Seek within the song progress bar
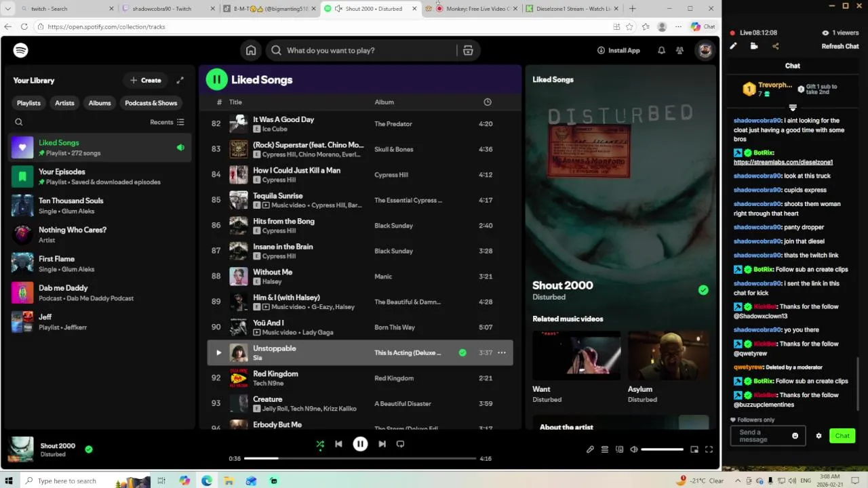Viewport: 868px width, 488px height. [x=360, y=458]
